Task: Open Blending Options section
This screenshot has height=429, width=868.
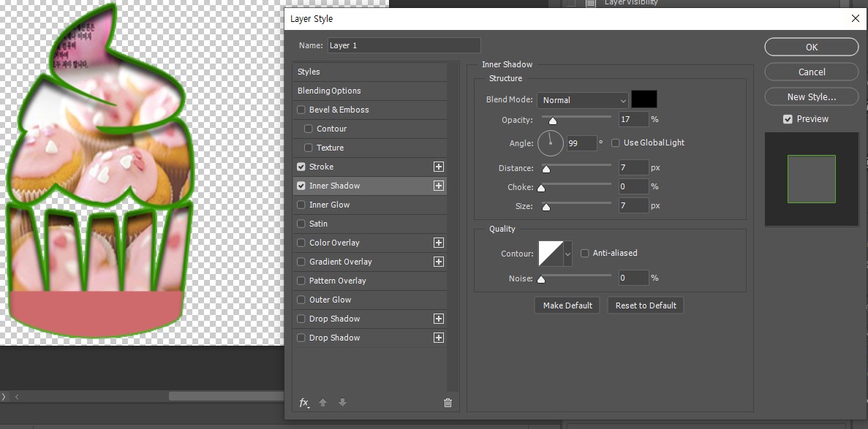Action: coord(369,91)
